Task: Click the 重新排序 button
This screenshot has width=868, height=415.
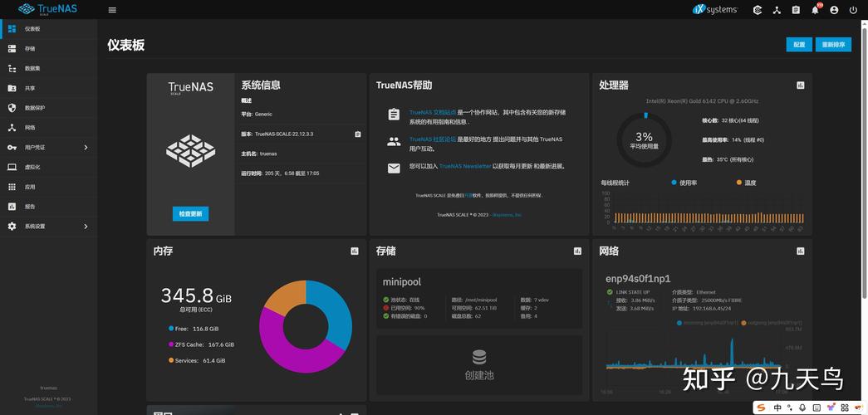Action: coord(833,45)
